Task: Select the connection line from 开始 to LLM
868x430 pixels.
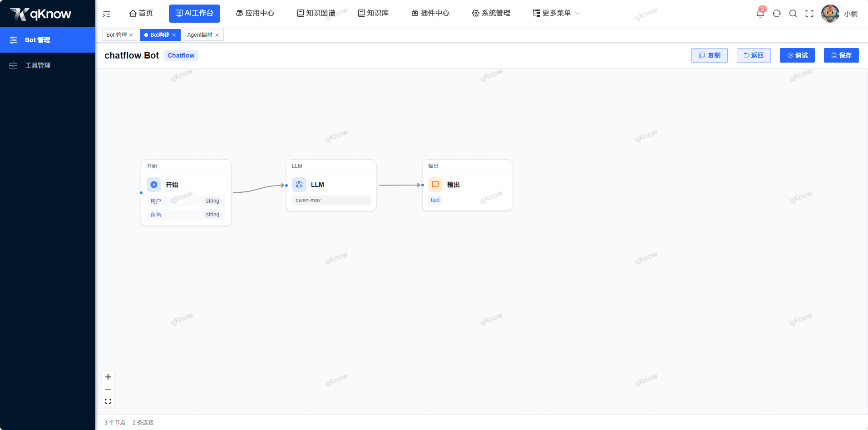Action: tap(259, 189)
